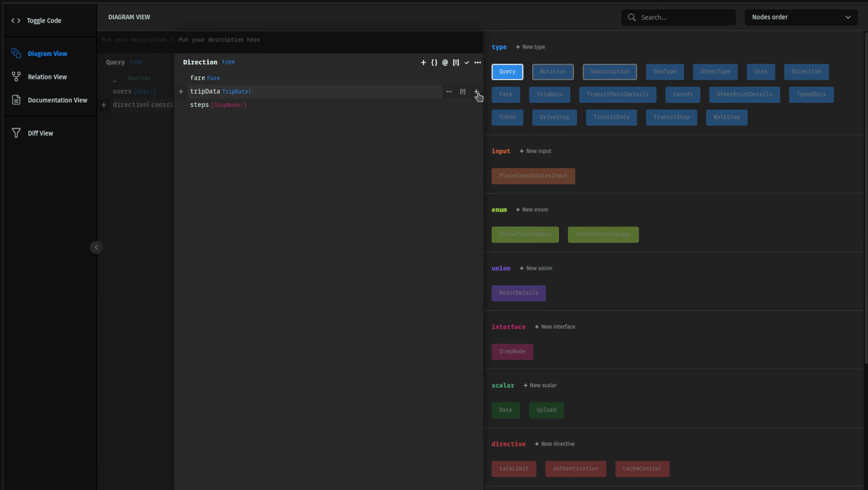Open the Nodes order dropdown
Viewport: 868px width, 490px height.
coord(801,17)
